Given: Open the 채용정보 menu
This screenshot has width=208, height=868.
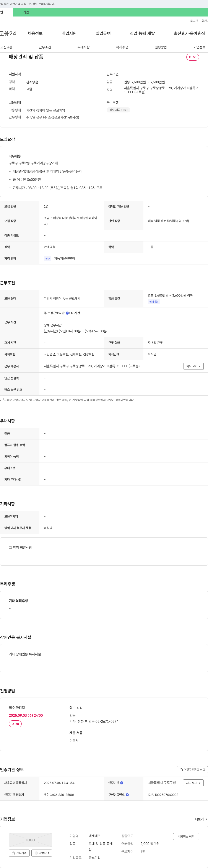Looking at the screenshot, I should pyautogui.click(x=35, y=33).
